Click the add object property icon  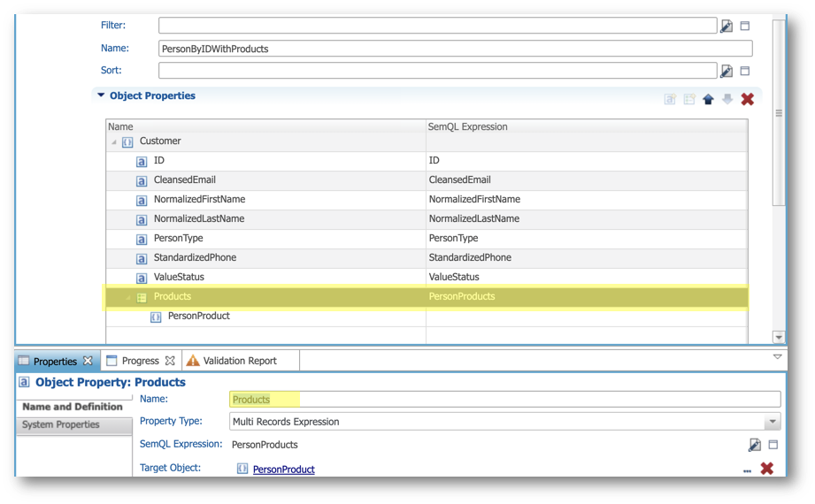[x=670, y=99]
